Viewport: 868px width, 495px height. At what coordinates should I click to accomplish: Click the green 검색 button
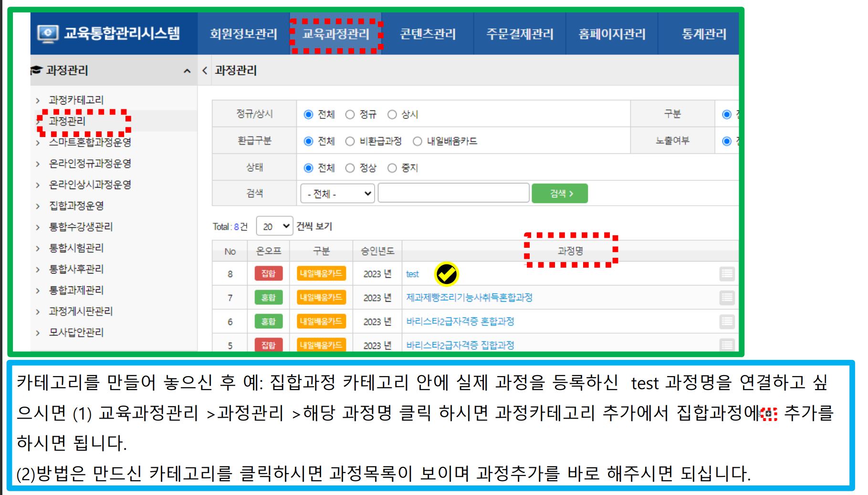[x=559, y=193]
